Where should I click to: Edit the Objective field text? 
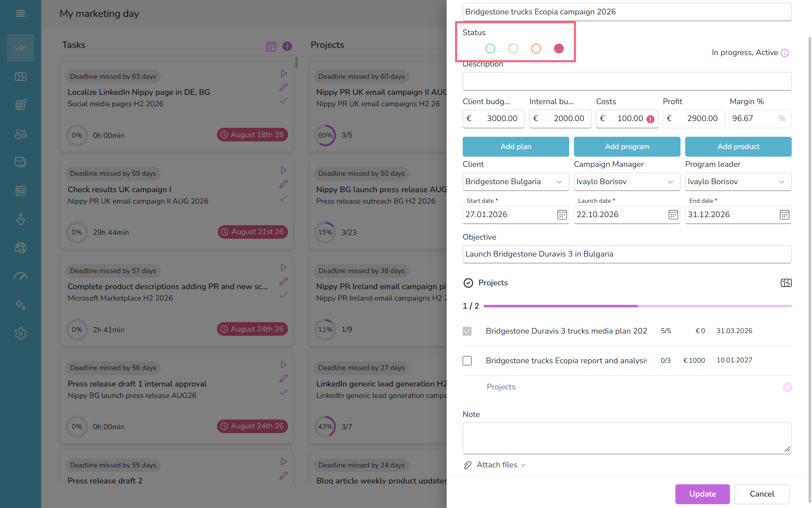pos(627,254)
